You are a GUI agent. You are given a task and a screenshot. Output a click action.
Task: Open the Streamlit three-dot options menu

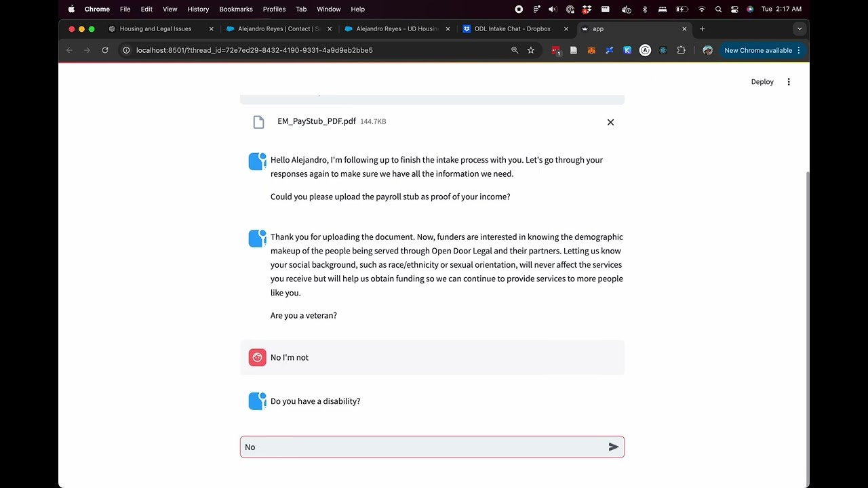[x=789, y=82]
